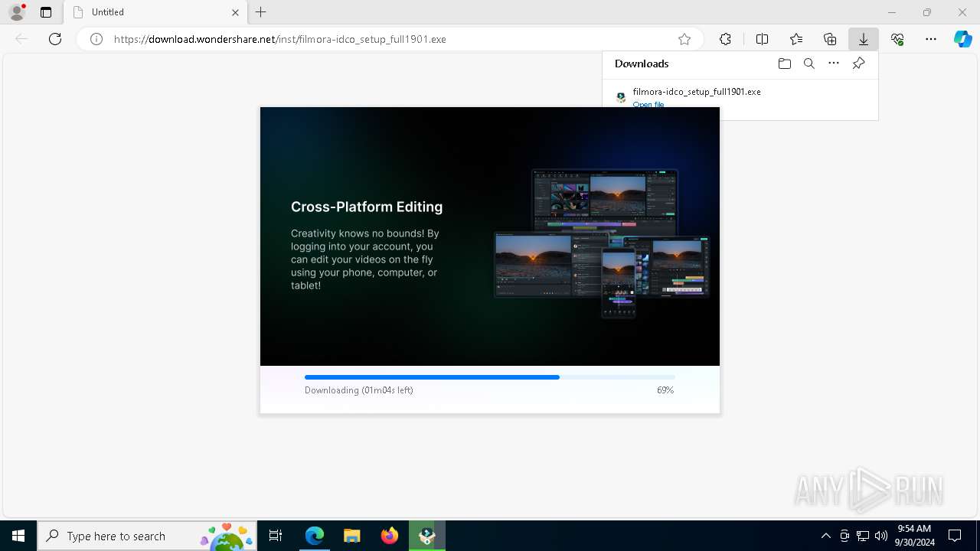
Task: Click the Edge profile avatar icon
Action: tap(16, 12)
